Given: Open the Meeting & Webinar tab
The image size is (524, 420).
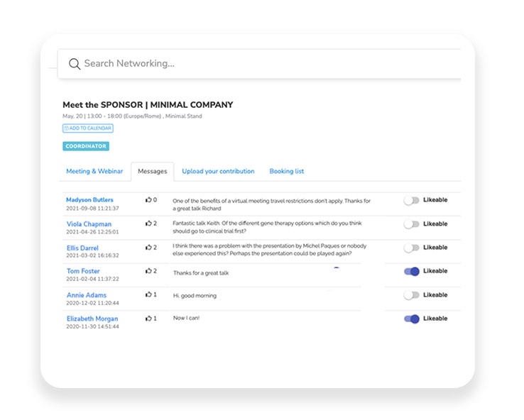Looking at the screenshot, I should (x=94, y=172).
